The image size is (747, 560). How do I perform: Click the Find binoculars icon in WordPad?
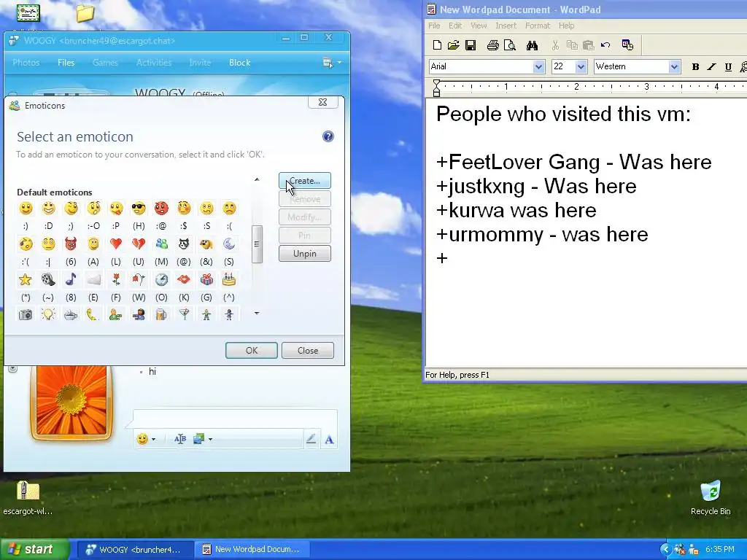coord(532,45)
